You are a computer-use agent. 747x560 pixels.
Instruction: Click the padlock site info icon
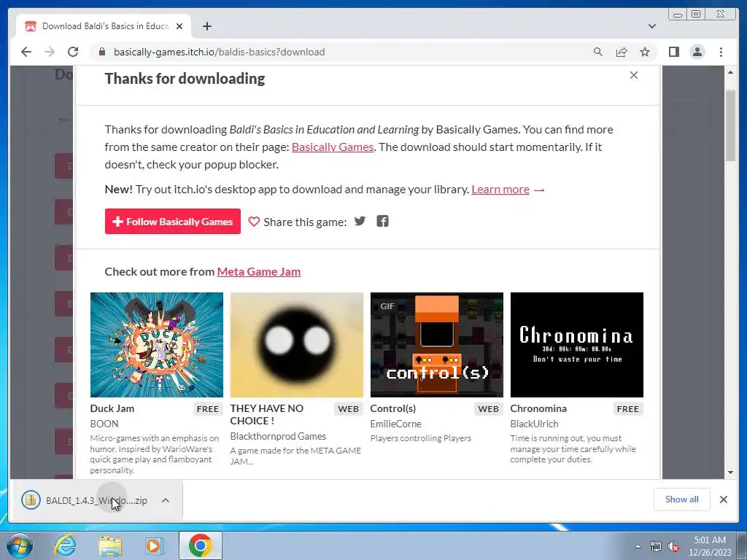click(101, 52)
